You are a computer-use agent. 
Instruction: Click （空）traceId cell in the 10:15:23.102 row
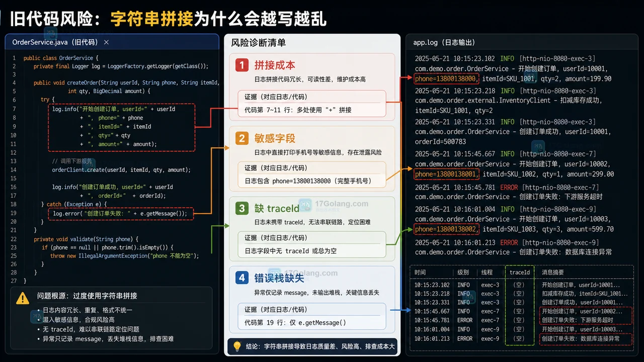point(519,285)
